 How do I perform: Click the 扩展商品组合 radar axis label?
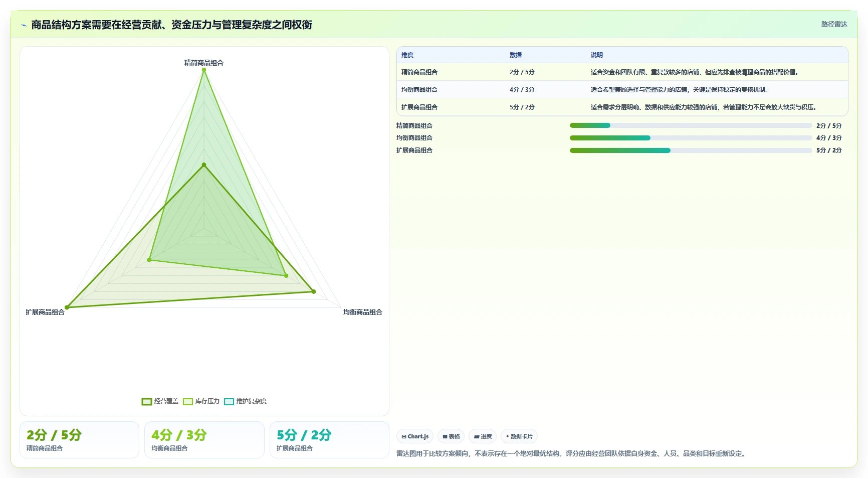(45, 312)
